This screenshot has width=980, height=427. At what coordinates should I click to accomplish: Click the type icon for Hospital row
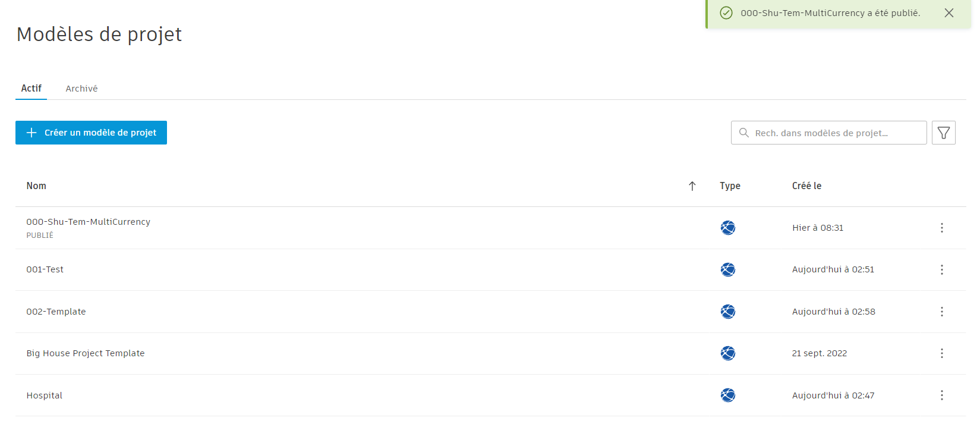728,395
